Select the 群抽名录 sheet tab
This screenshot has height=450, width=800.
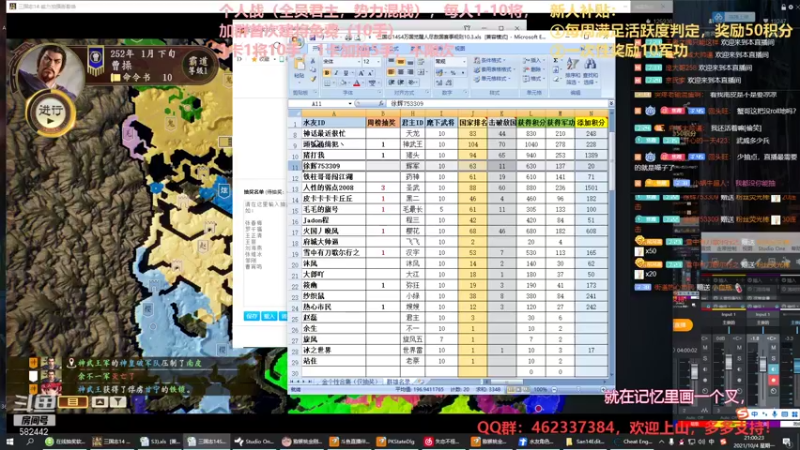pos(398,382)
